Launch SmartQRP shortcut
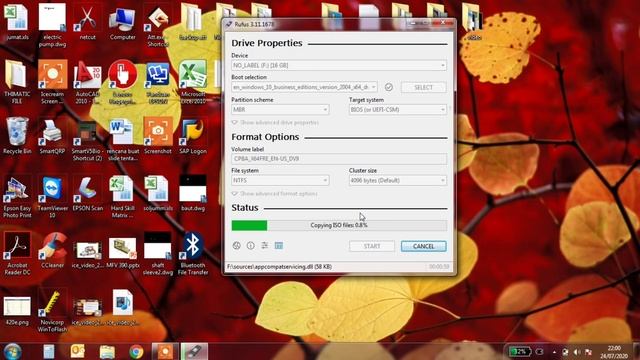Image resolution: width=640 pixels, height=360 pixels. tap(52, 137)
